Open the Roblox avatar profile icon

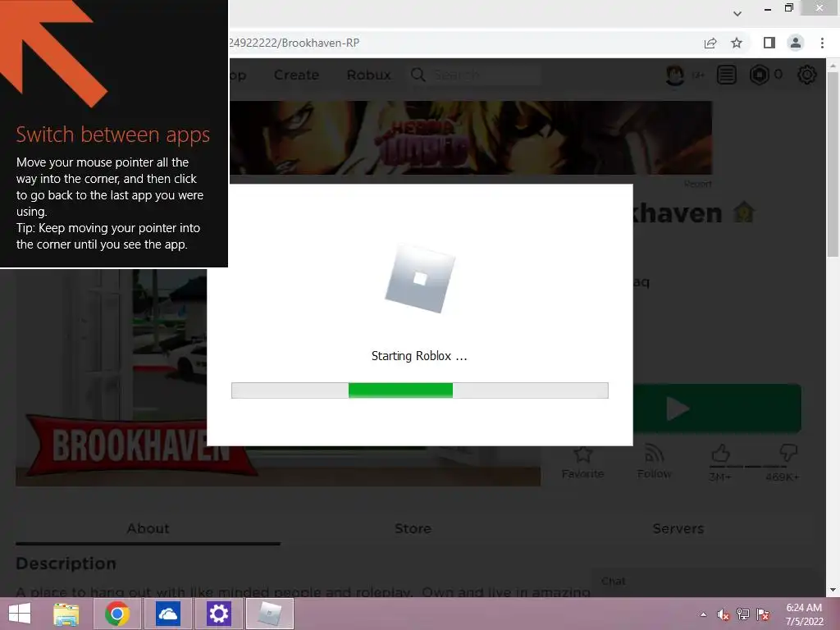pyautogui.click(x=675, y=75)
